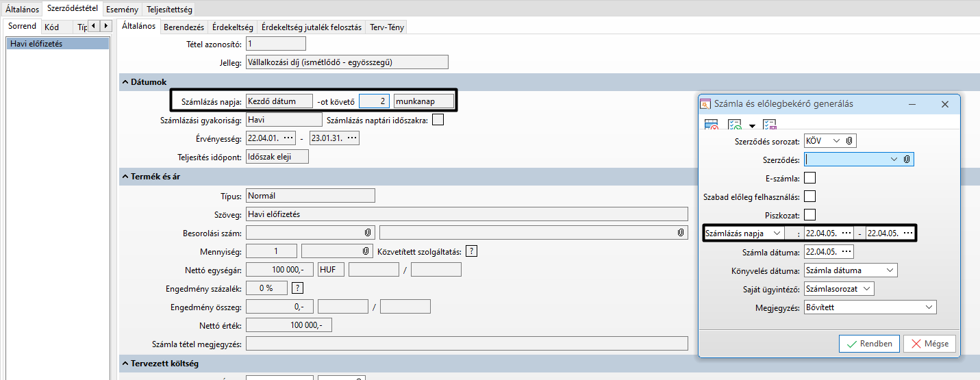Open the dropdown arrow next to the checklist icon
The height and width of the screenshot is (380, 980).
tap(752, 126)
